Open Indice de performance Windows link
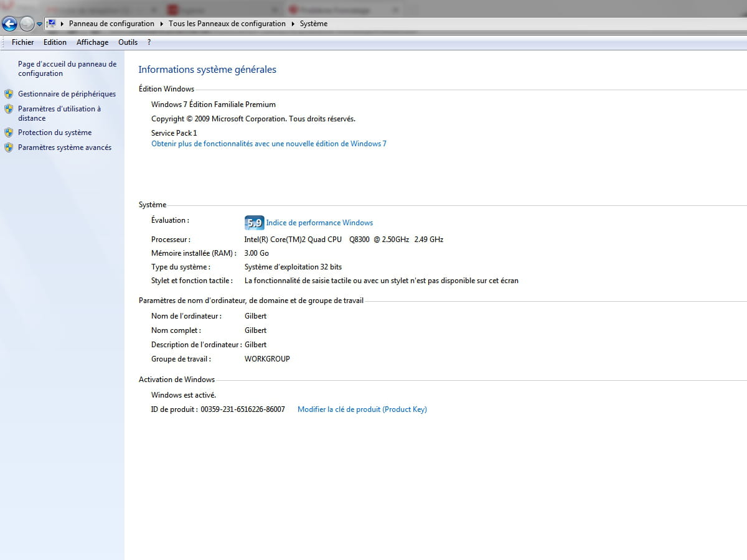This screenshot has height=560, width=747. (319, 223)
